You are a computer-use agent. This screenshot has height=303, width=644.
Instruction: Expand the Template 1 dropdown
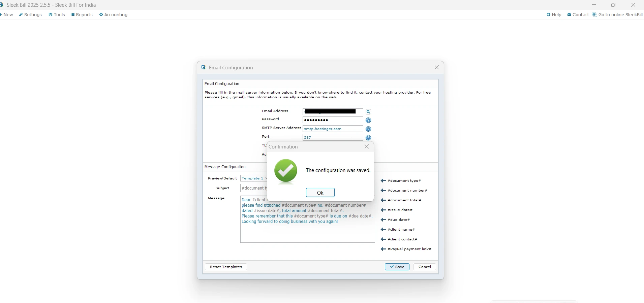point(254,178)
